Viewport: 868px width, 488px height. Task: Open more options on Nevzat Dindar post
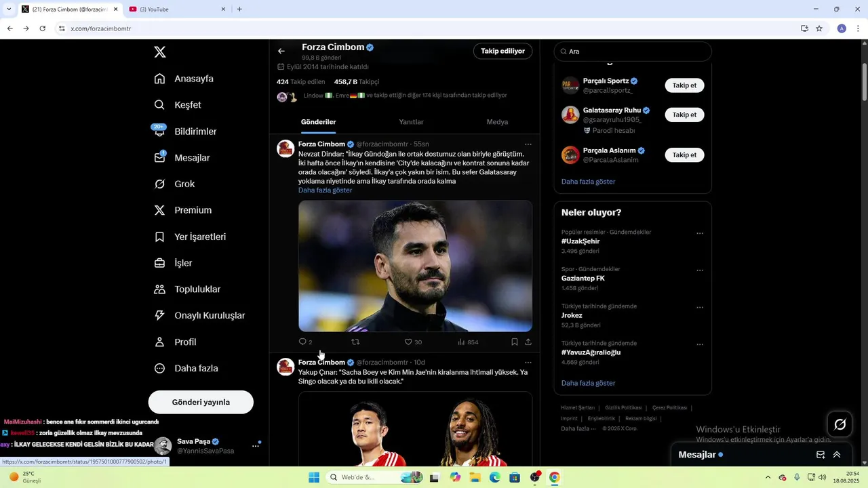(x=528, y=144)
